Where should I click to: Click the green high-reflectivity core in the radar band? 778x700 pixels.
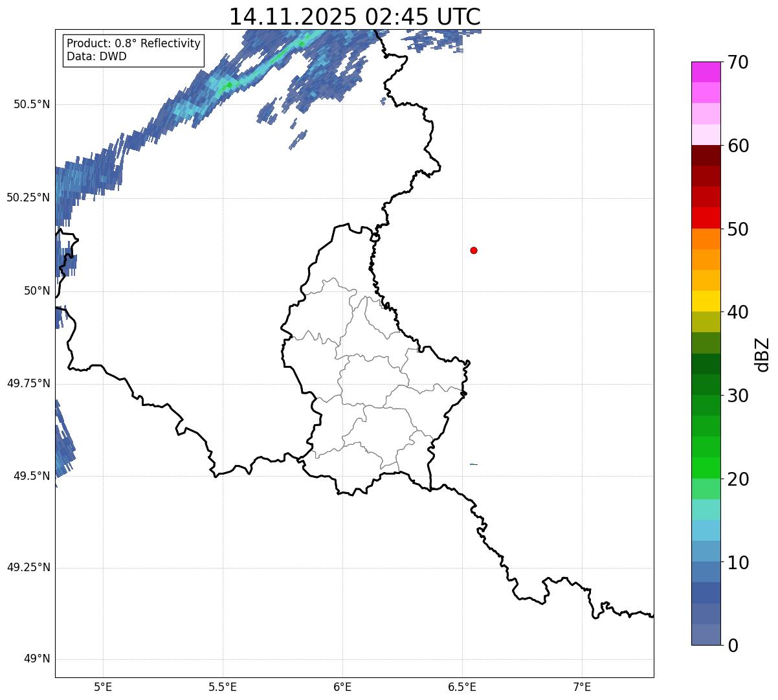tap(227, 85)
